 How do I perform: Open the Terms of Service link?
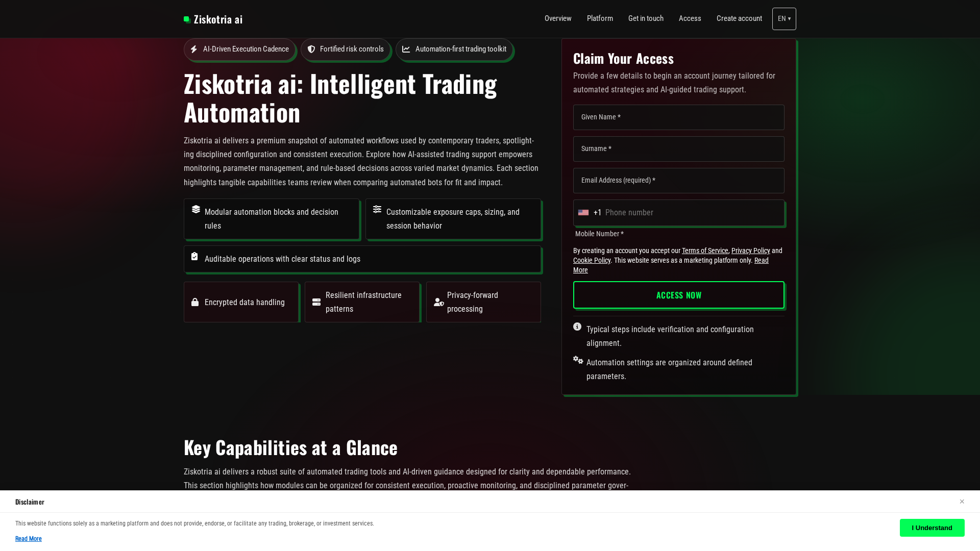(x=705, y=251)
